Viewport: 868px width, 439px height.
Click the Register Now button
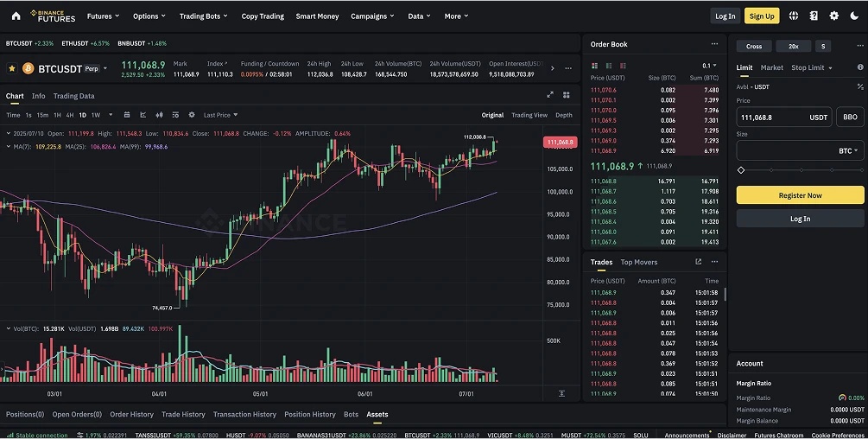click(800, 194)
